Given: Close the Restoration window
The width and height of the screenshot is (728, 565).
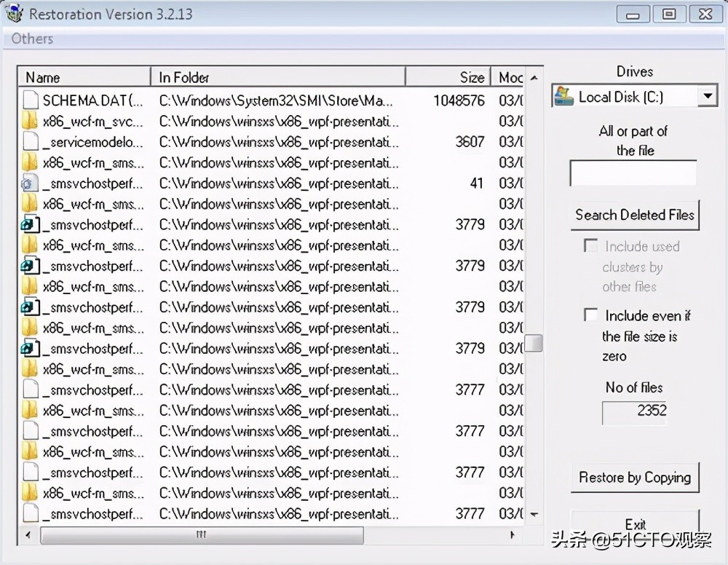Looking at the screenshot, I should pyautogui.click(x=705, y=15).
